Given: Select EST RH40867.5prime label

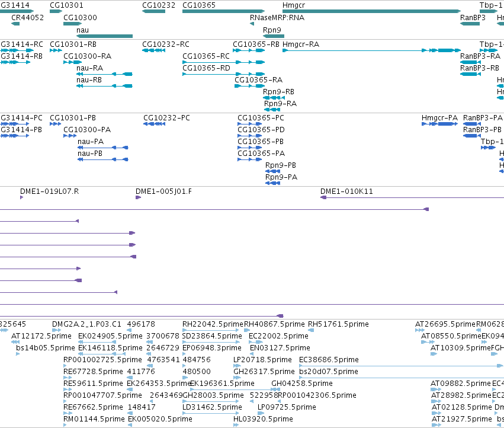Looking at the screenshot, I should [274, 324].
